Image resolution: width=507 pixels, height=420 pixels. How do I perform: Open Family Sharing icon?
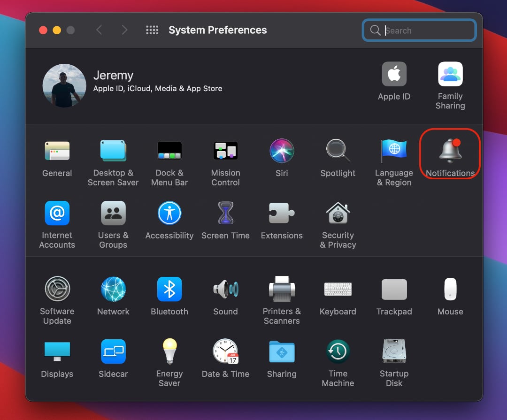tap(450, 74)
